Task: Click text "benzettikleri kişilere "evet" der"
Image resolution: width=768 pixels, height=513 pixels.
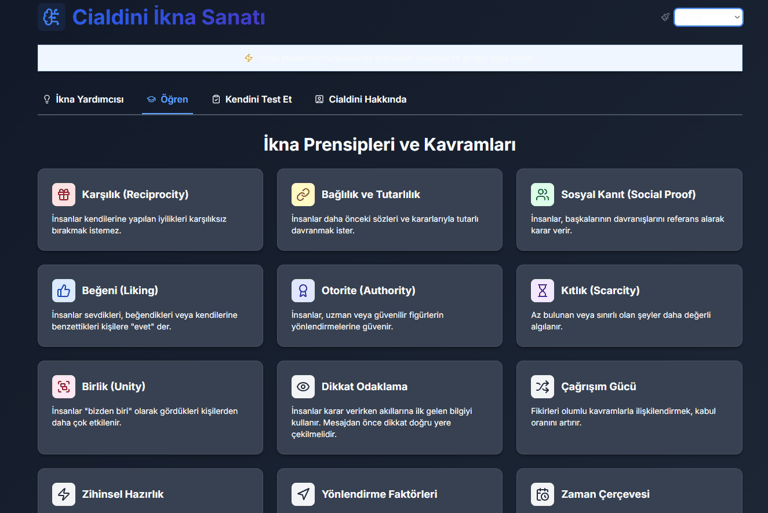Action: click(111, 327)
